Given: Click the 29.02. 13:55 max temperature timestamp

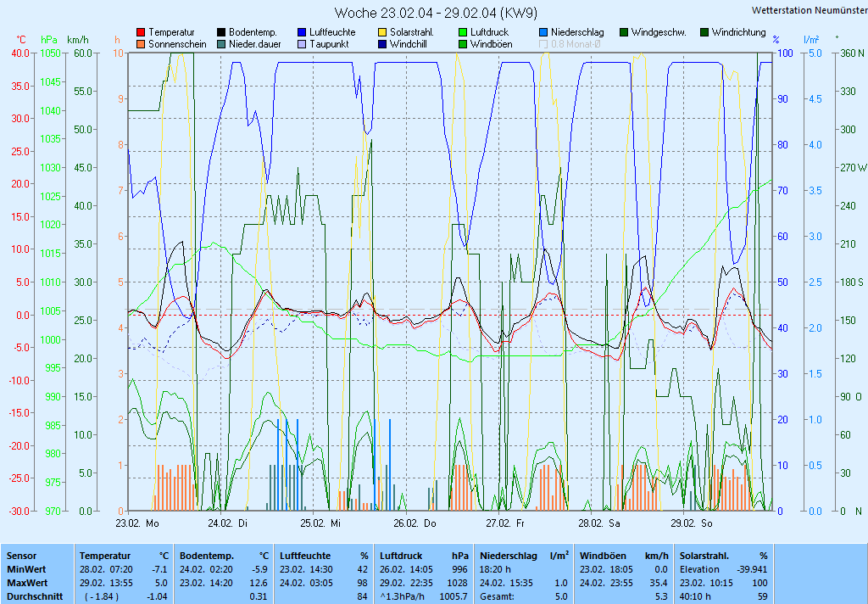Looking at the screenshot, I should (x=106, y=583).
